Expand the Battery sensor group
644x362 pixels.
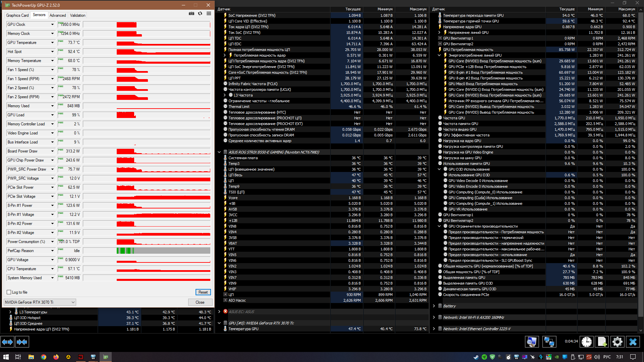[x=434, y=306]
